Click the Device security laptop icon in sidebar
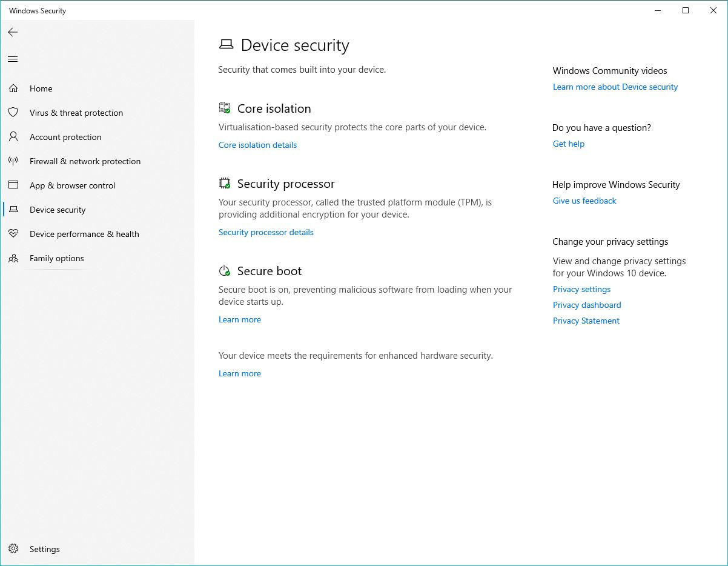 pos(13,210)
